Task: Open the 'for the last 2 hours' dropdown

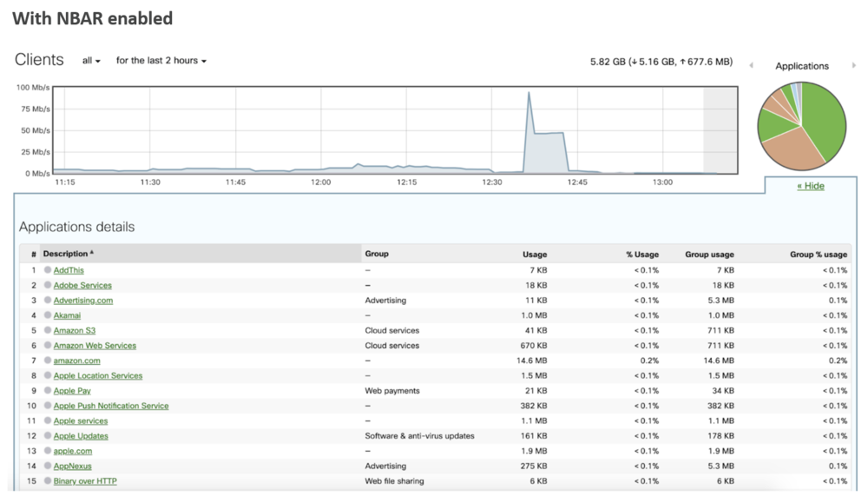Action: (x=161, y=61)
